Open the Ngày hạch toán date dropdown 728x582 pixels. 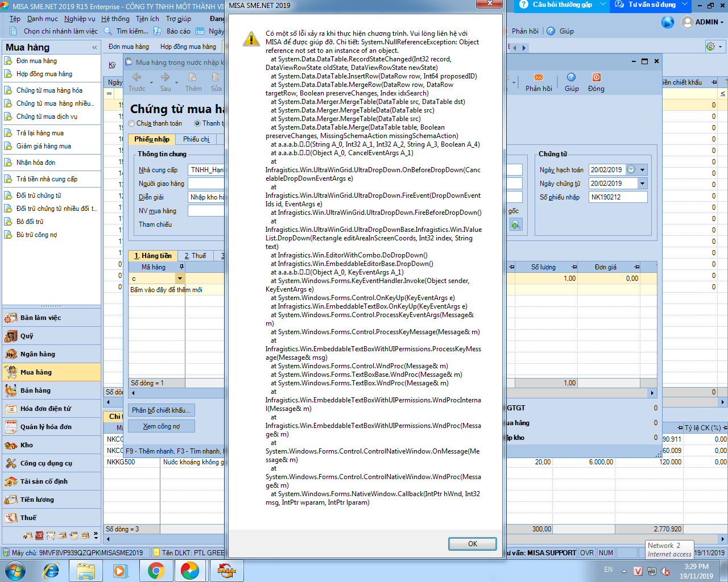point(642,169)
